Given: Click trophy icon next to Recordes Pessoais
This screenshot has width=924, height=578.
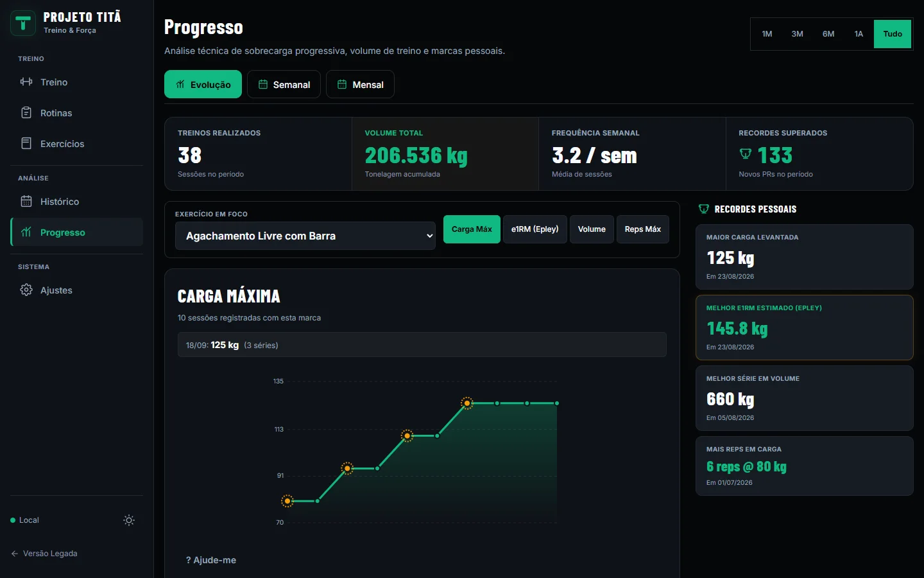Looking at the screenshot, I should (x=704, y=209).
